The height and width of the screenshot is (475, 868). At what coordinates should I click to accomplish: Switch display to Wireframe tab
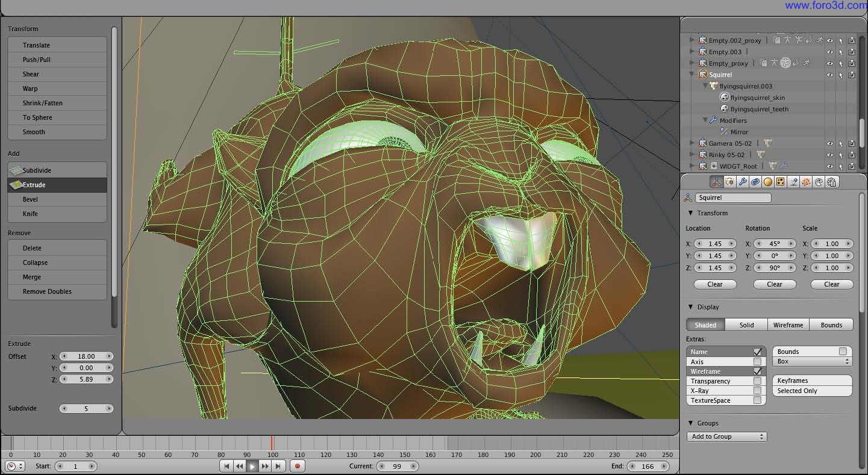(788, 325)
